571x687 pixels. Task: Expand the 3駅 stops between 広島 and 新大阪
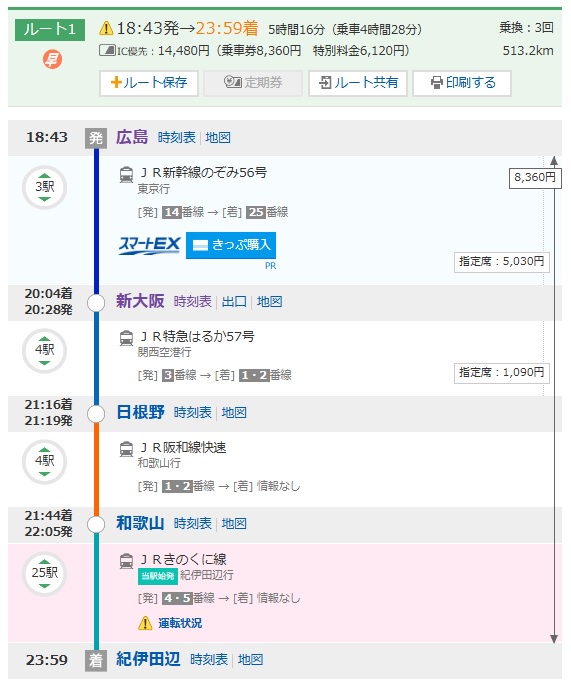pyautogui.click(x=44, y=188)
